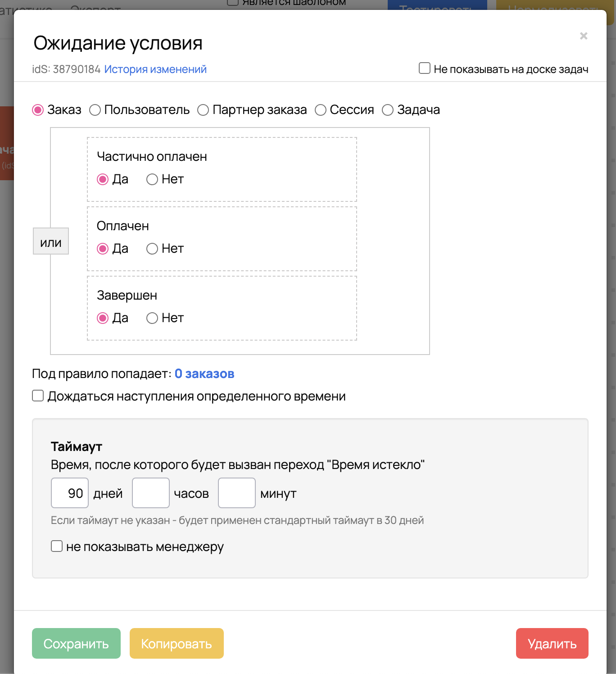Close the Ожидание условия dialog
616x674 pixels.
coord(584,36)
